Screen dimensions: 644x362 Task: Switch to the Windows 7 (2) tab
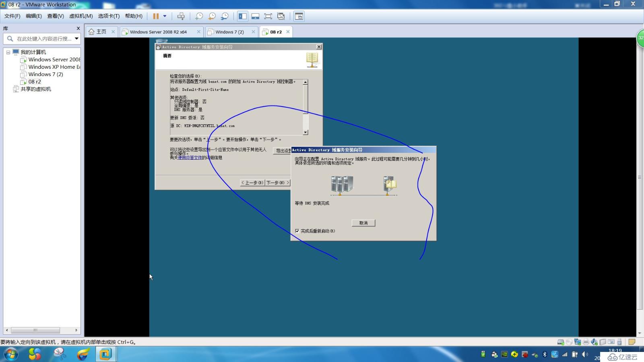(229, 32)
